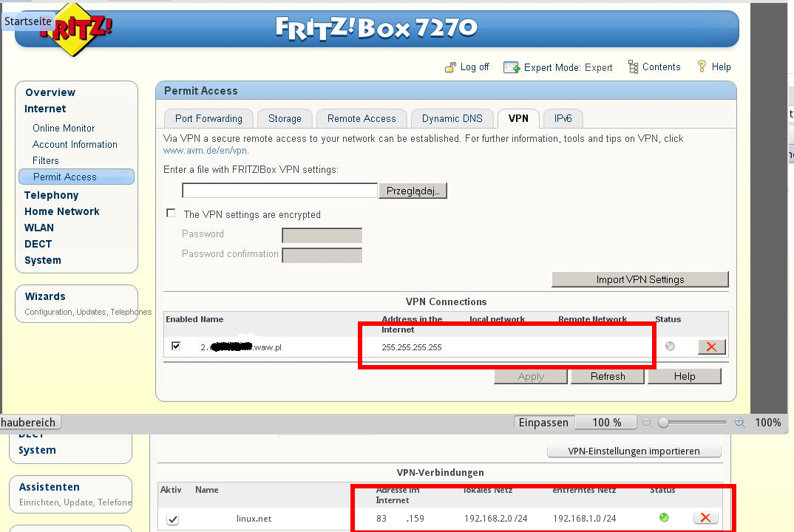Open the Dynamic DNS tab

tap(452, 118)
